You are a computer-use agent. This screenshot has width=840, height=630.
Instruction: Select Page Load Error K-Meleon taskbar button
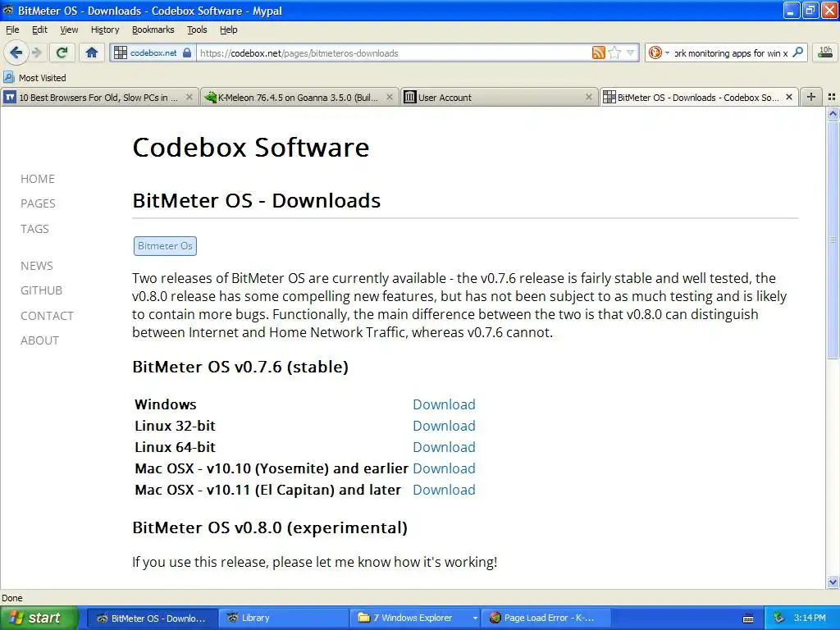point(546,619)
